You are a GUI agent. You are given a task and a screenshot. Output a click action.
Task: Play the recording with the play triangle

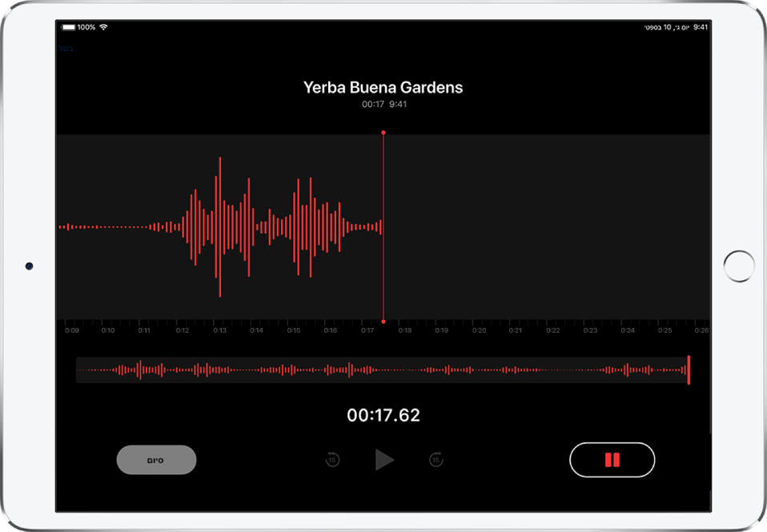(384, 460)
